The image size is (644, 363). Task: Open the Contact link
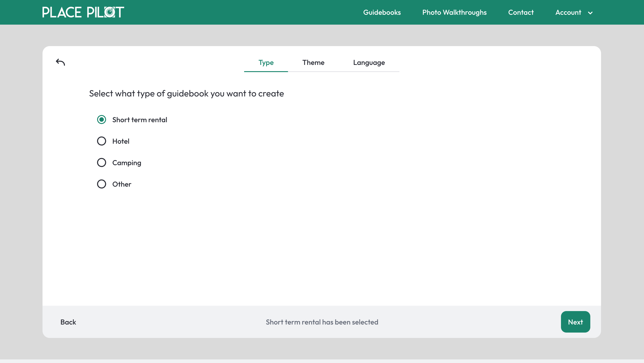tap(521, 12)
